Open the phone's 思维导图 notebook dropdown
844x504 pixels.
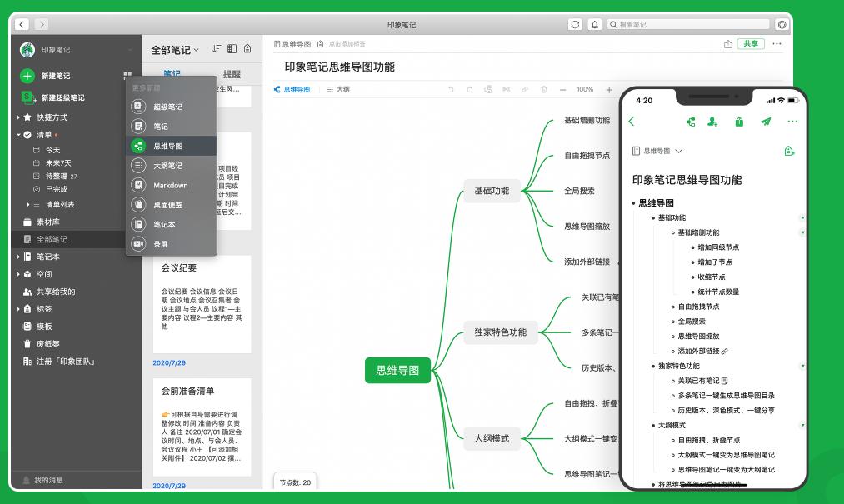click(x=657, y=151)
